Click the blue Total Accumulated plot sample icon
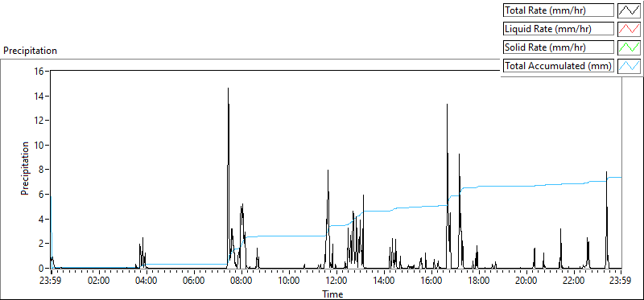This screenshot has width=644, height=300. 630,66
